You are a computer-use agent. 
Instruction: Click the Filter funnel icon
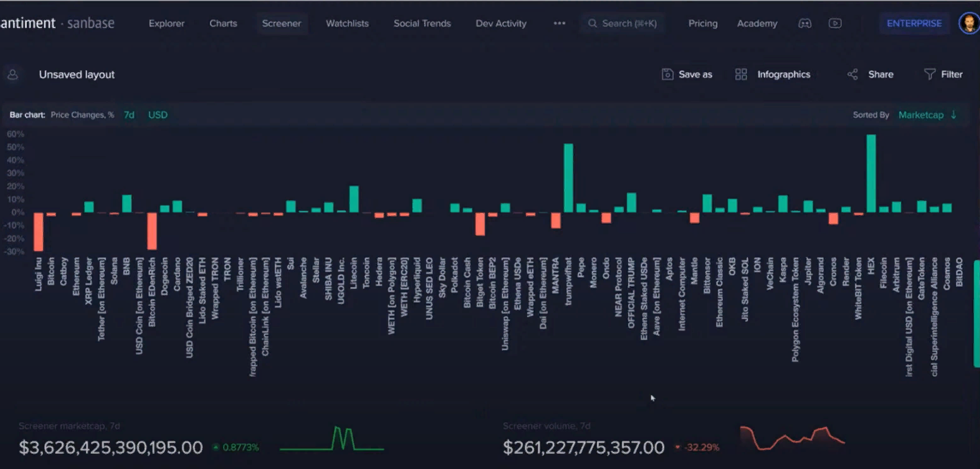[x=929, y=75]
